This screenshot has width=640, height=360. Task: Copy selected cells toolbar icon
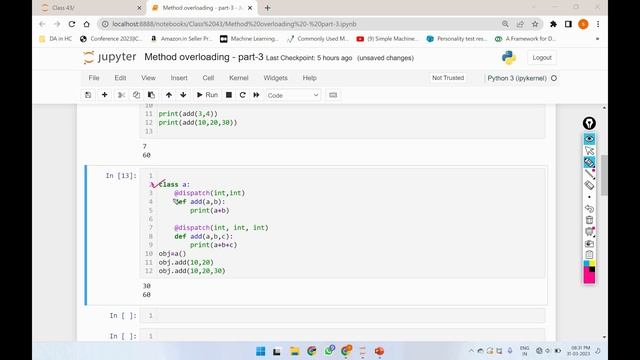[136, 95]
